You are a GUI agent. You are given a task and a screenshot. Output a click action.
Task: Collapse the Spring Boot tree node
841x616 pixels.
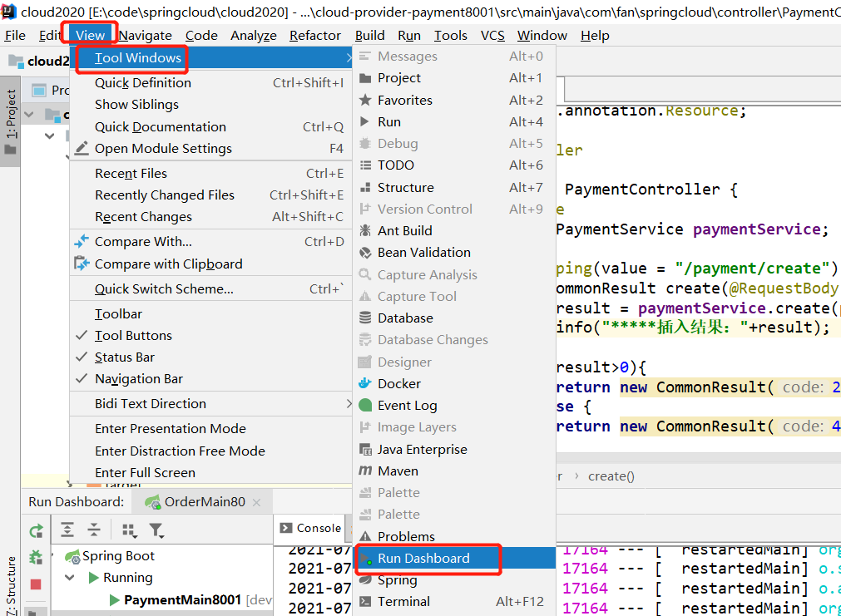tap(52, 556)
